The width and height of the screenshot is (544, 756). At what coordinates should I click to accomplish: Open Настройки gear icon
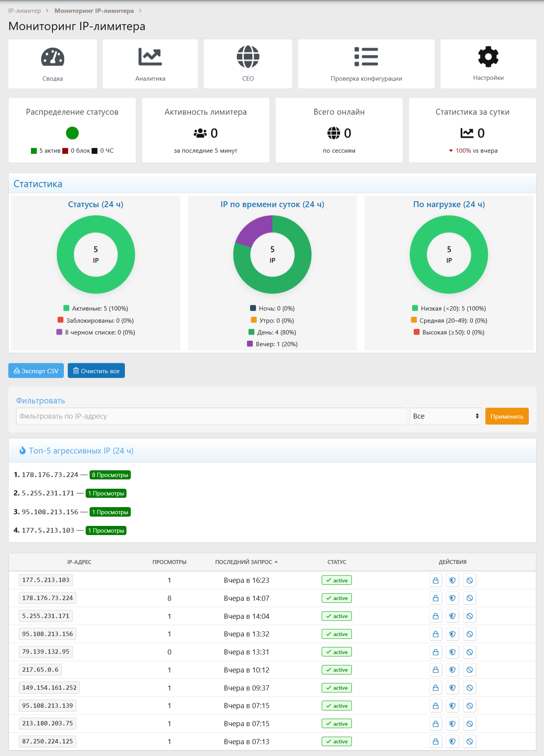[x=488, y=57]
